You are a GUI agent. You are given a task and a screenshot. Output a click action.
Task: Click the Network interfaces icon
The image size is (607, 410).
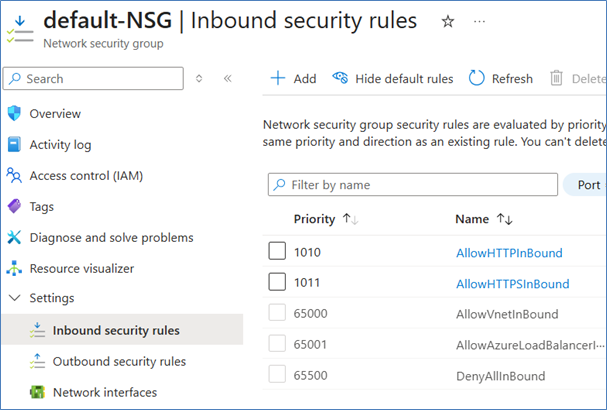tap(37, 392)
